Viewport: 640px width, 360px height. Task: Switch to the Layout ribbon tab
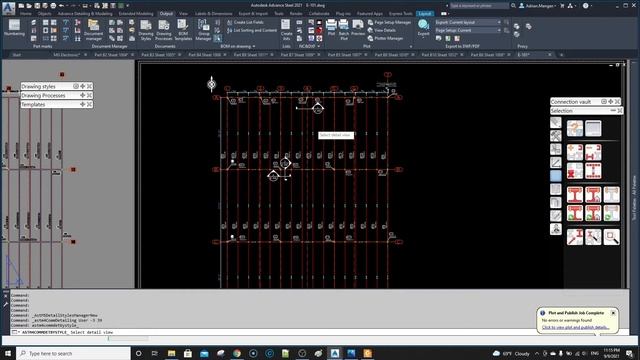pos(424,13)
